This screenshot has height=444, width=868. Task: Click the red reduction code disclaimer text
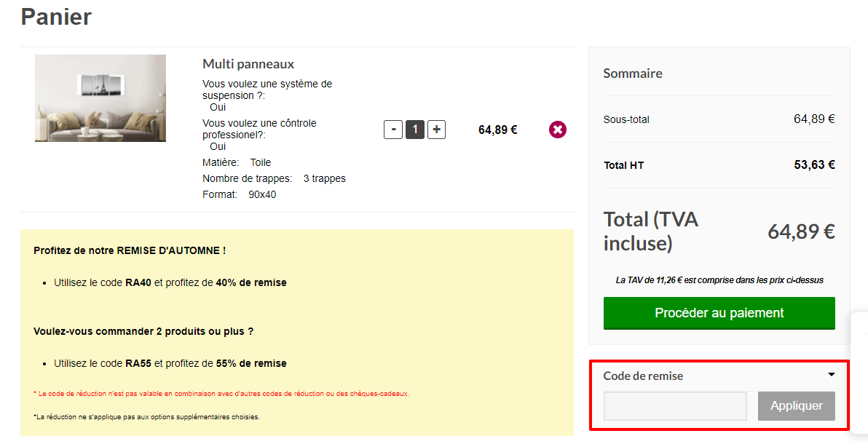click(221, 394)
